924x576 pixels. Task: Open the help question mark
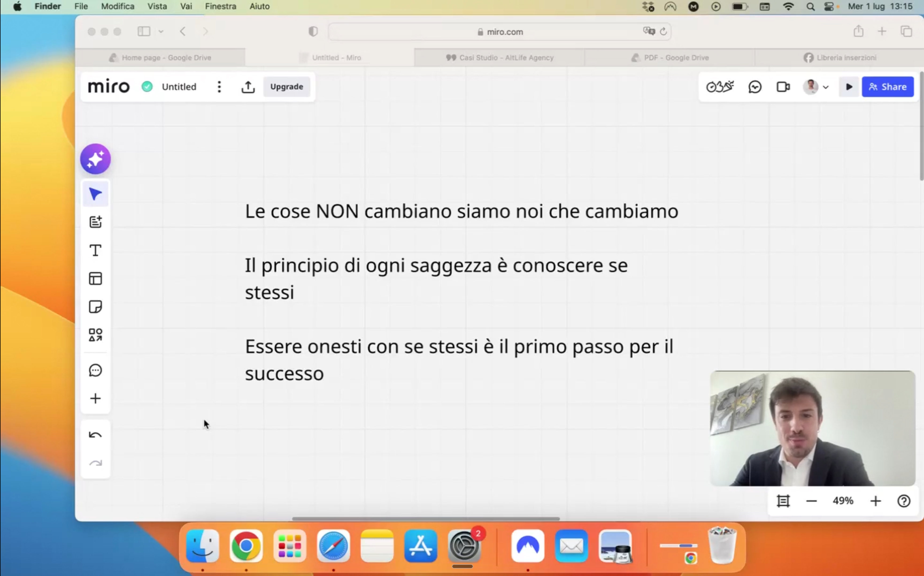904,501
